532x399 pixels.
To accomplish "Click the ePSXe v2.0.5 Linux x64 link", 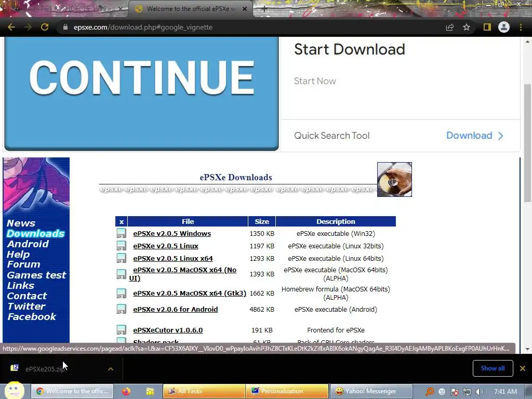I will pyautogui.click(x=173, y=259).
